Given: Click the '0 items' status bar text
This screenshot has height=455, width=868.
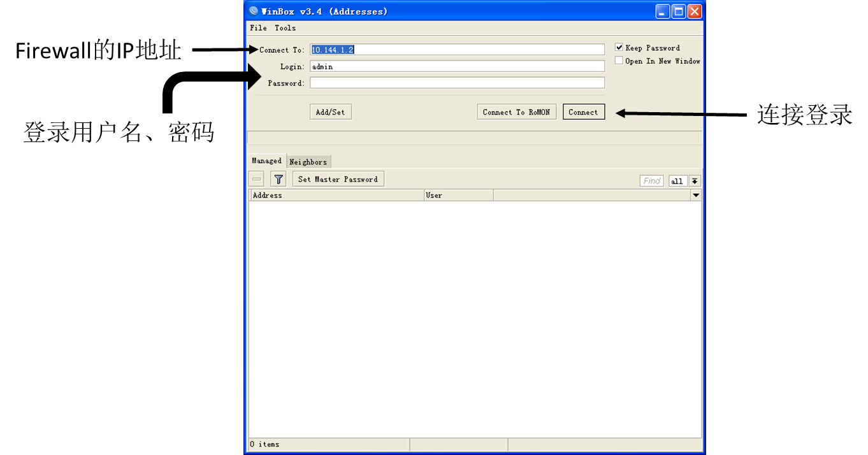Looking at the screenshot, I should (264, 444).
